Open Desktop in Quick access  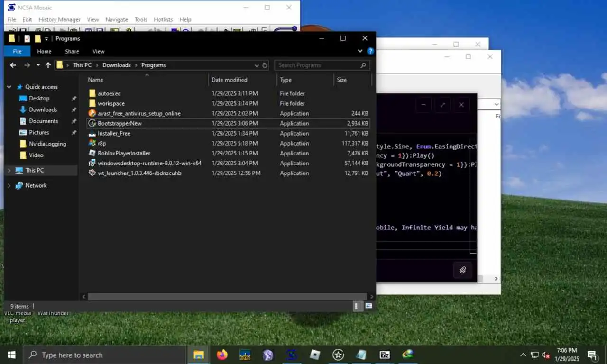tap(39, 98)
